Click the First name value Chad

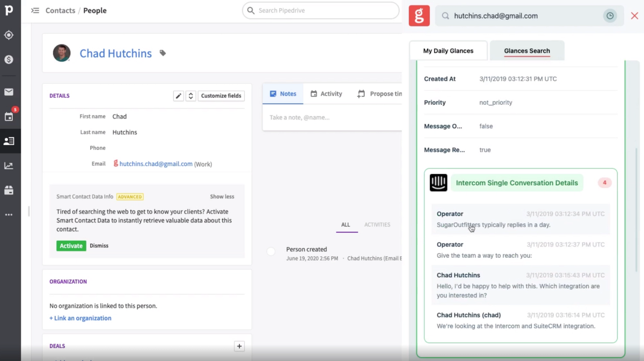tap(119, 117)
